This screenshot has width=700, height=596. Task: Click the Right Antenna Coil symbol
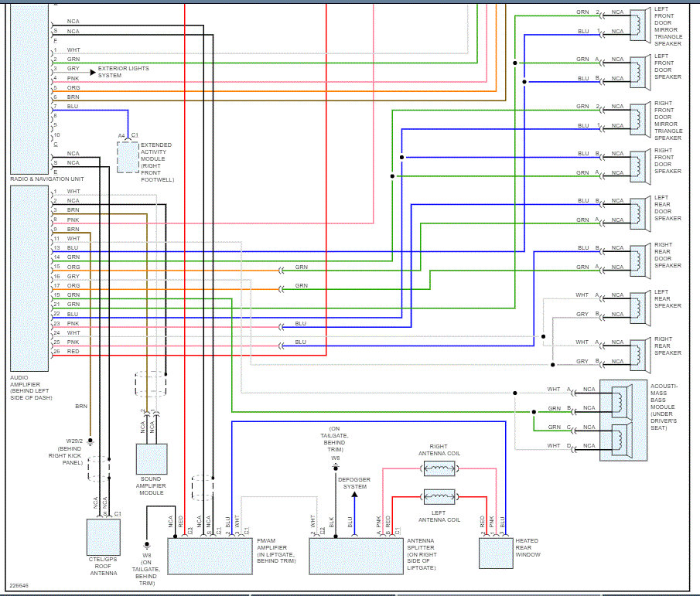pyautogui.click(x=439, y=468)
